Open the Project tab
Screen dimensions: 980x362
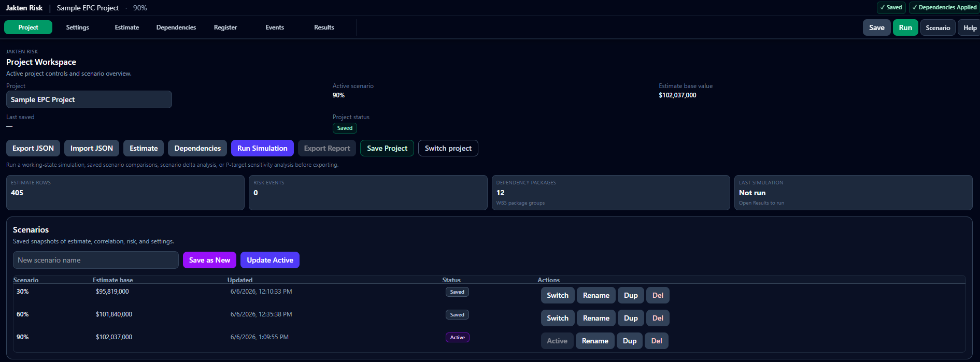coord(28,27)
